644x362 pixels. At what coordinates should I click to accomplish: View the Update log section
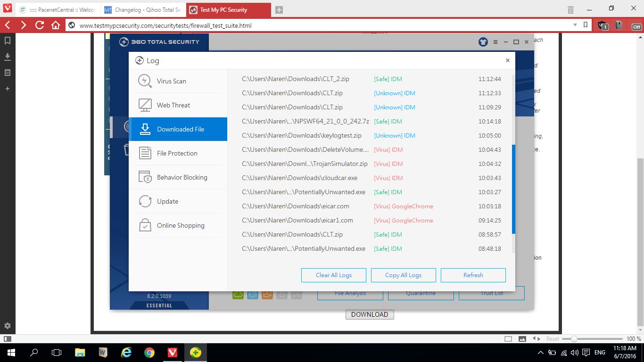(x=178, y=201)
